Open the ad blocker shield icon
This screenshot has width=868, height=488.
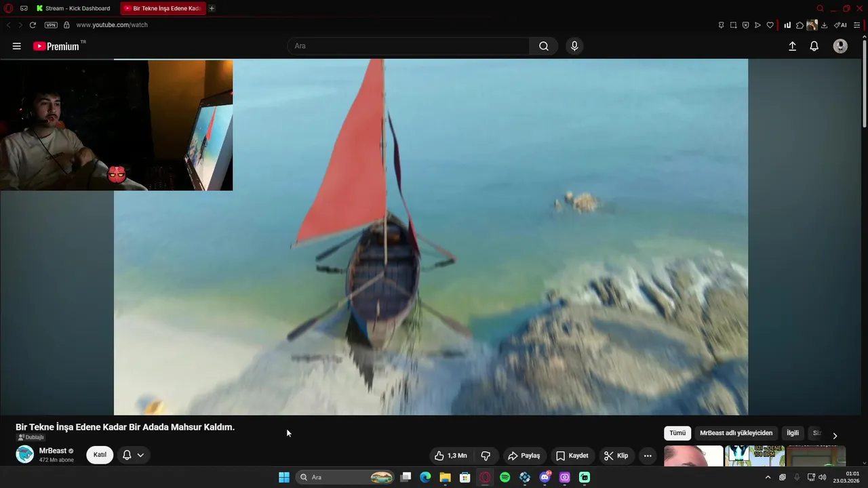pos(745,25)
